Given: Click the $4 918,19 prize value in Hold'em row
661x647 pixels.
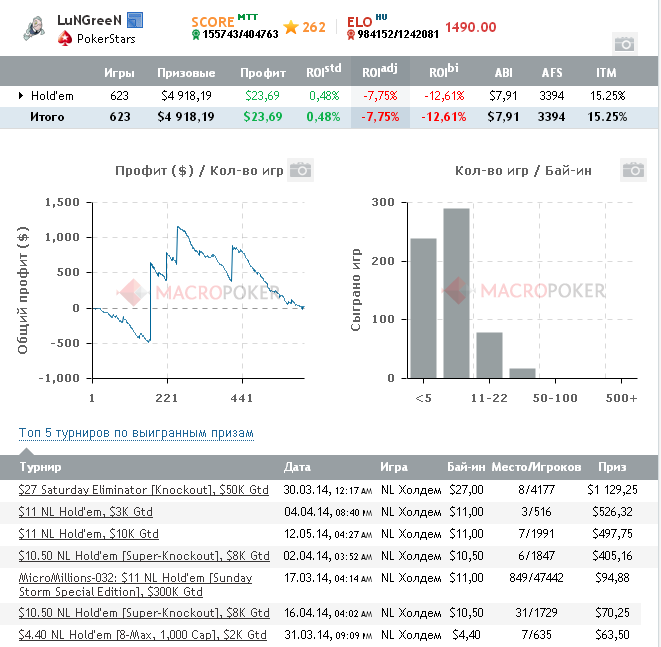Looking at the screenshot, I should [x=186, y=96].
